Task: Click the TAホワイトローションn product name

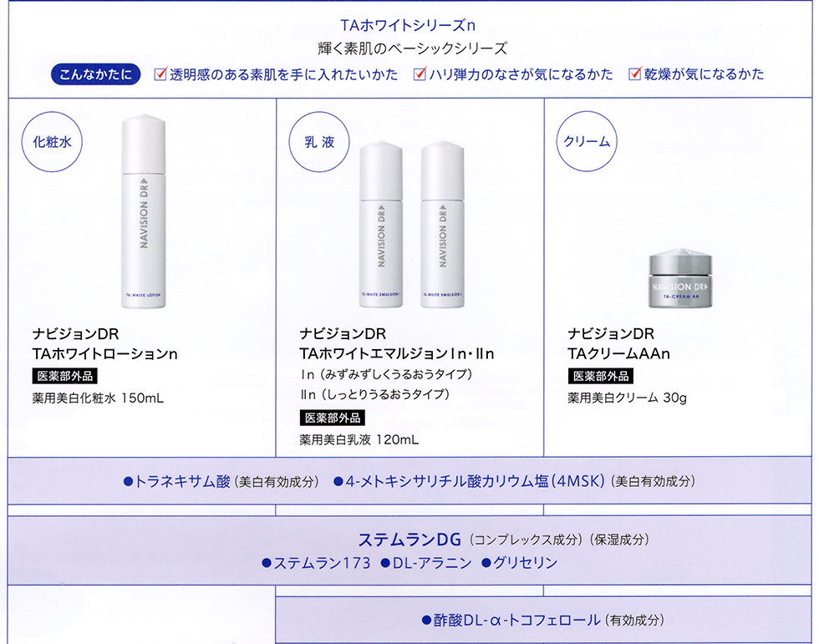Action: coord(105,354)
